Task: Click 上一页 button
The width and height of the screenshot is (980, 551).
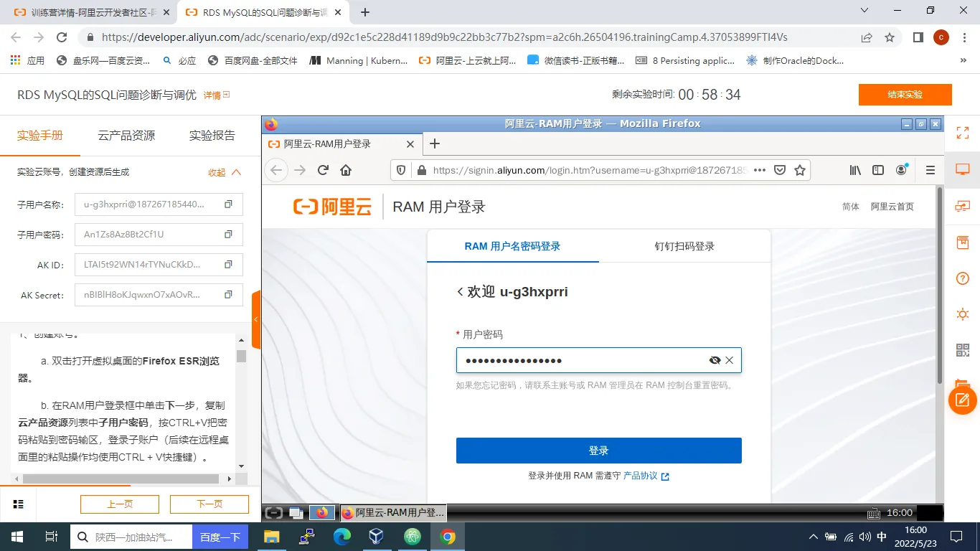Action: [120, 504]
